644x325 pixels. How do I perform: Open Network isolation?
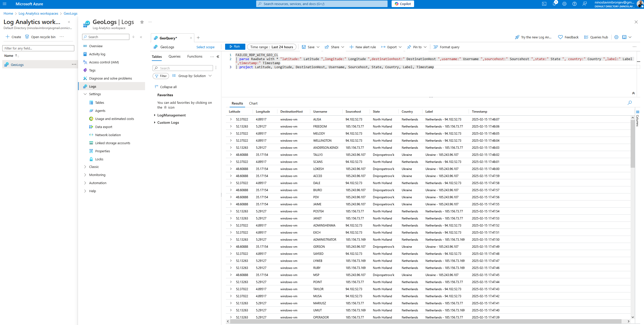coord(108,135)
